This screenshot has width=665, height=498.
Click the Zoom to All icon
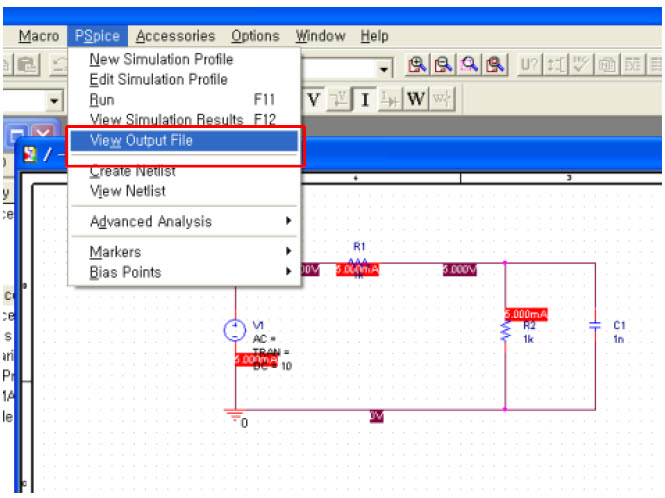pos(495,65)
